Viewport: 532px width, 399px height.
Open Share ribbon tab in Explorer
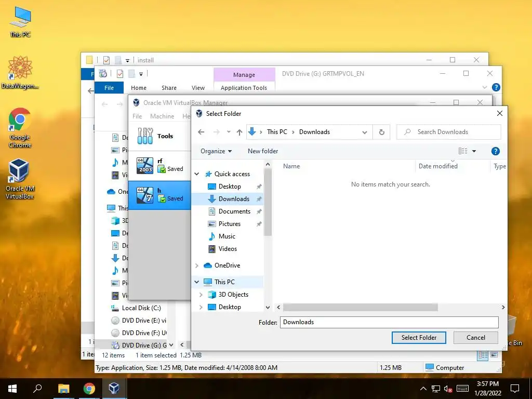click(169, 88)
